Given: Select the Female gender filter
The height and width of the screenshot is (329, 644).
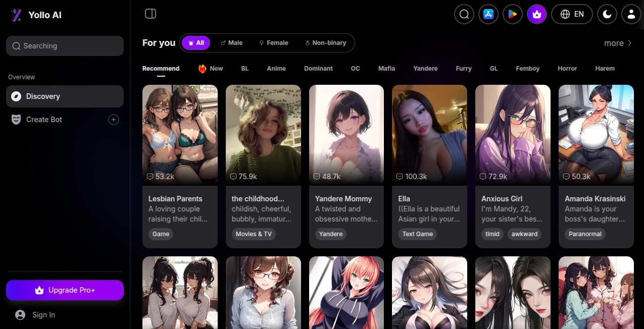Looking at the screenshot, I should pyautogui.click(x=273, y=43).
